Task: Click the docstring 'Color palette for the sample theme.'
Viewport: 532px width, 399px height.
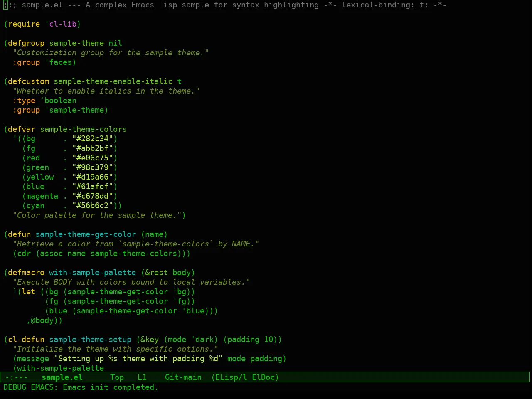Action: click(97, 215)
